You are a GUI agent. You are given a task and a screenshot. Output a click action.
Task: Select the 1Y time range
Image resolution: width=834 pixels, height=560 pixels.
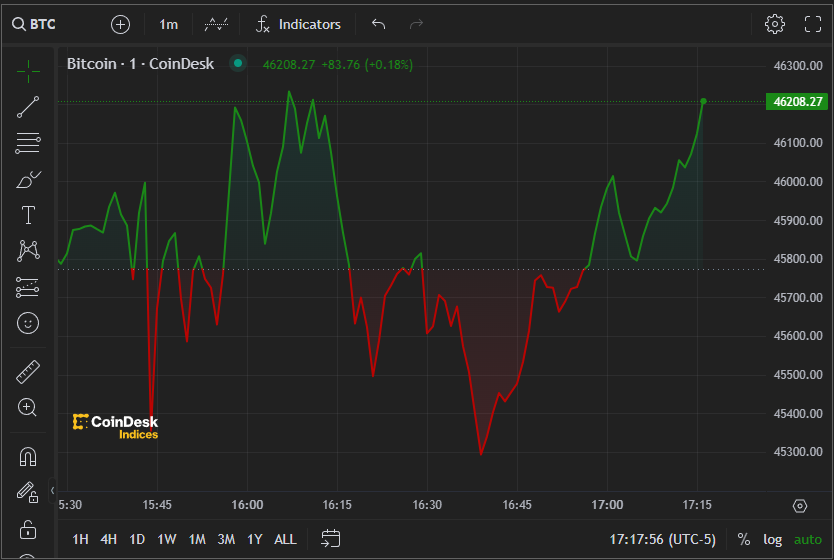[x=255, y=539]
